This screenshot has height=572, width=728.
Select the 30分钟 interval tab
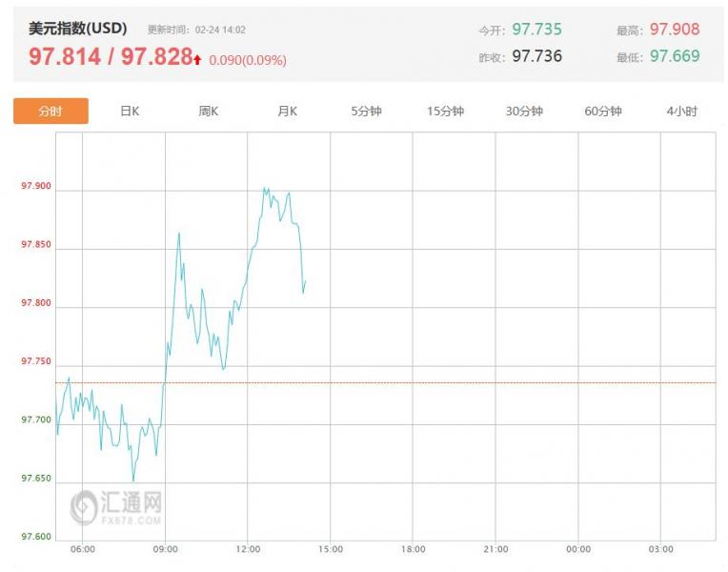(524, 111)
